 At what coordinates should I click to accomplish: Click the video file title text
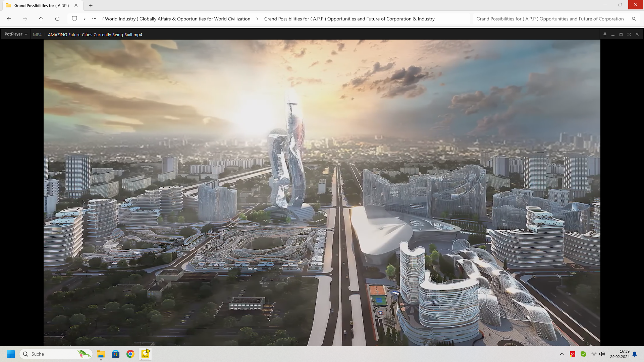click(95, 35)
